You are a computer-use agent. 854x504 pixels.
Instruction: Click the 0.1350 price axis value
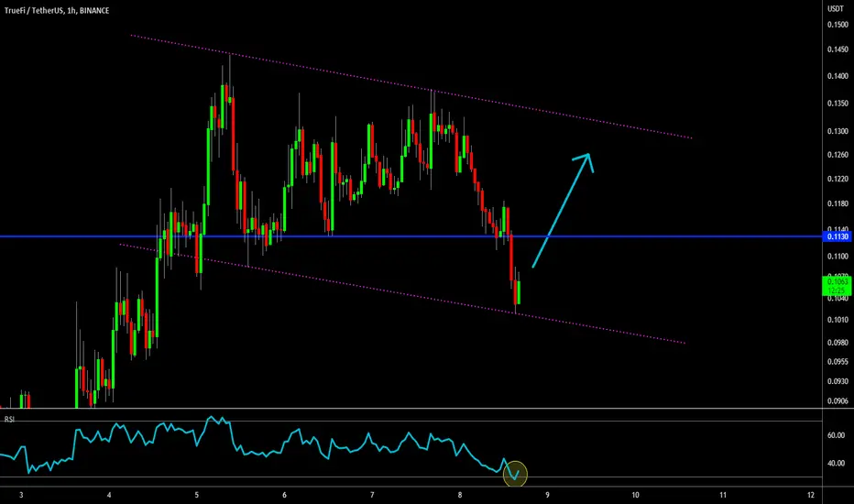click(838, 104)
